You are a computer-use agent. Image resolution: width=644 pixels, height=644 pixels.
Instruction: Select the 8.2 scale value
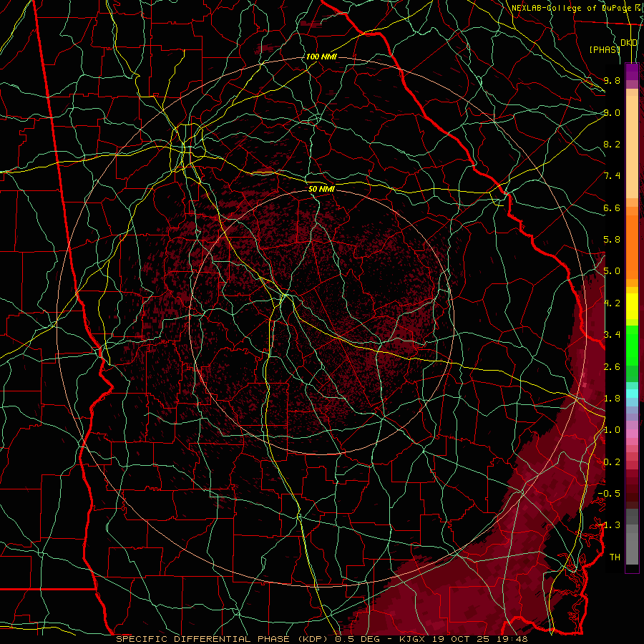(612, 144)
